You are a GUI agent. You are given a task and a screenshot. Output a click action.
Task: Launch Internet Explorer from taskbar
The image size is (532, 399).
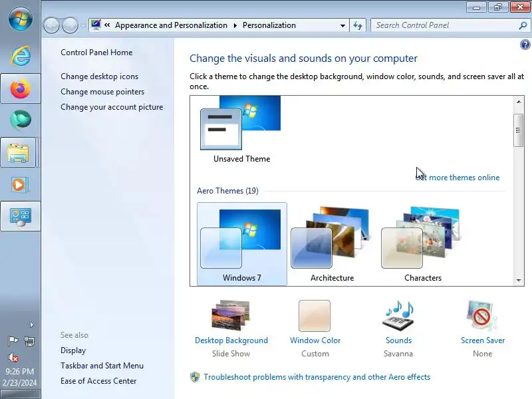[x=21, y=56]
